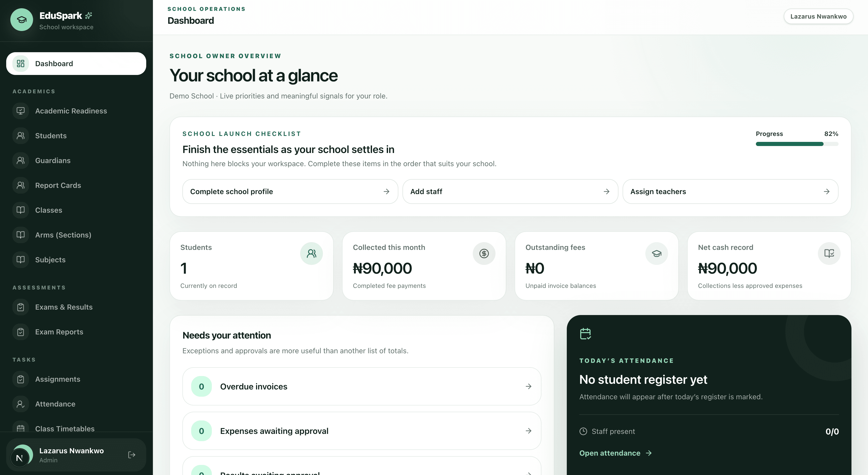Click the Subjects book icon in sidebar
Image resolution: width=868 pixels, height=475 pixels.
tap(21, 259)
